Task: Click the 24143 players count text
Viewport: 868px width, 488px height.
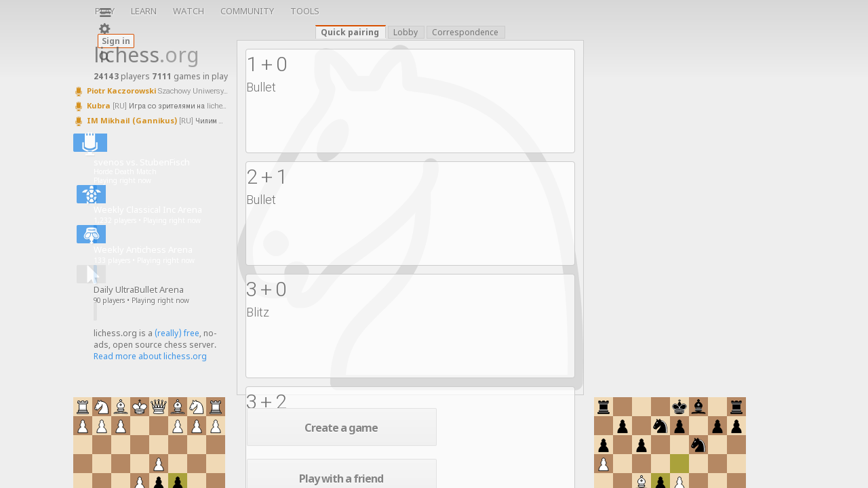Action: click(x=121, y=76)
